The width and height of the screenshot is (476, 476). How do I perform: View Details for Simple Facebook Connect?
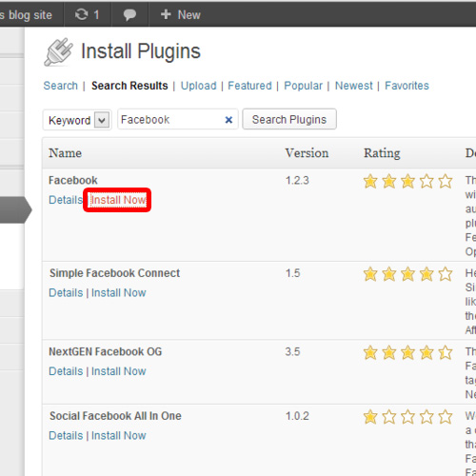(x=66, y=292)
